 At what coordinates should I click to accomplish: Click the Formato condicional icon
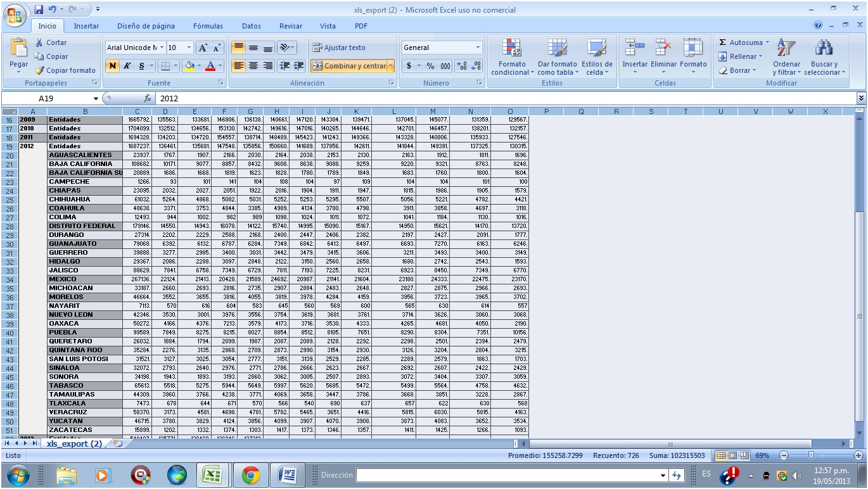click(511, 48)
